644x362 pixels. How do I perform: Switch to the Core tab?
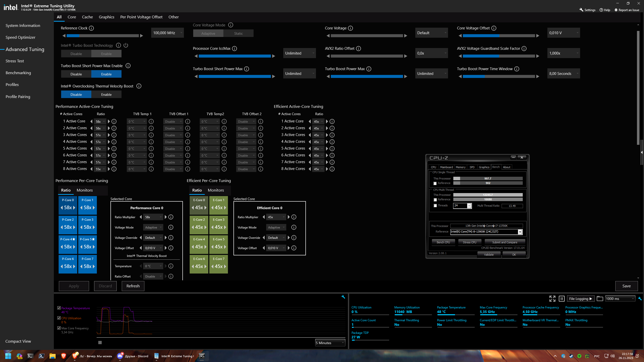[x=72, y=17]
